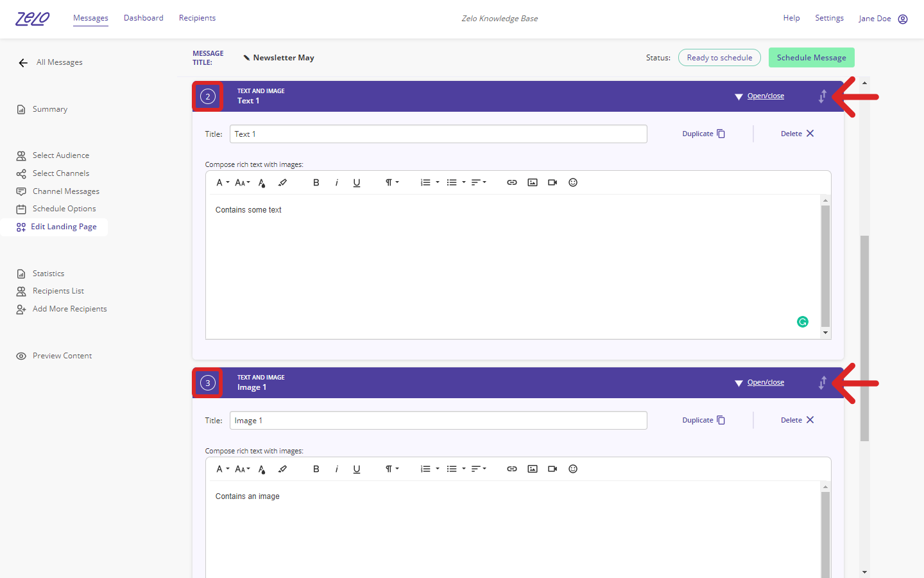The width and height of the screenshot is (924, 578).
Task: Open emoji picker in Text 1 editor
Action: (x=573, y=182)
